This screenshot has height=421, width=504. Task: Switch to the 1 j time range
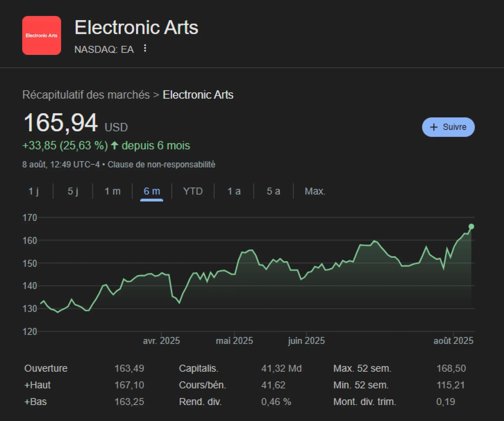click(x=34, y=191)
